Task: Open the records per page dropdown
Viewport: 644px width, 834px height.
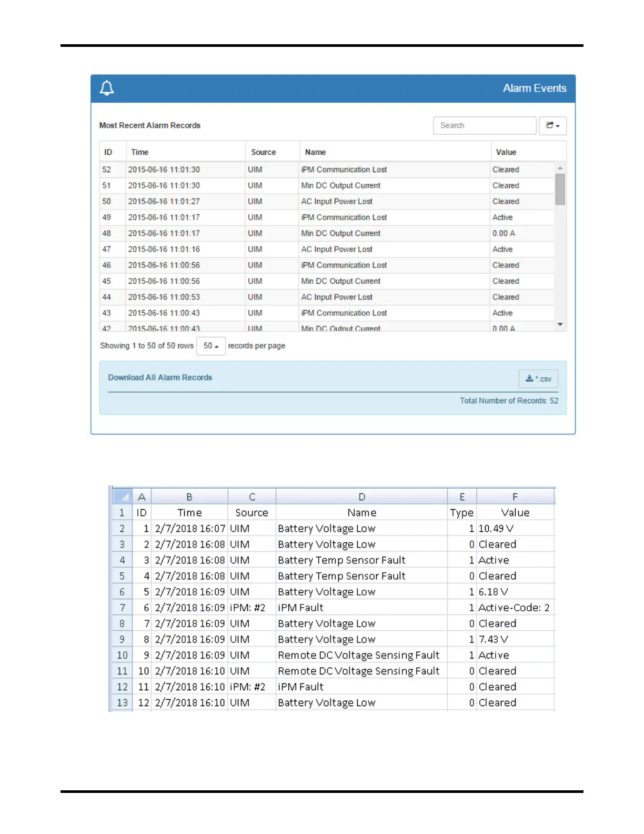Action: click(x=211, y=346)
